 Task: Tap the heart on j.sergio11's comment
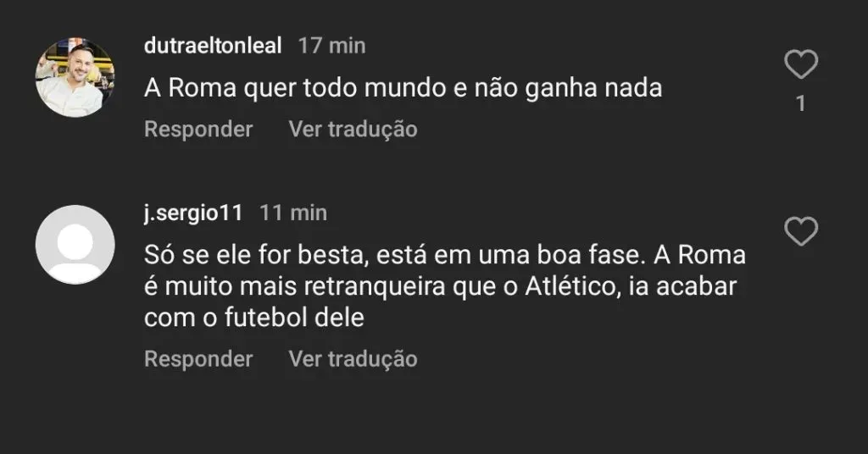pyautogui.click(x=800, y=231)
